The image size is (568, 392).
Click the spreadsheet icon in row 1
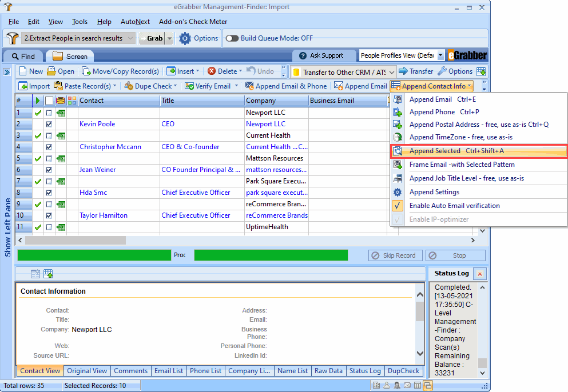61,113
